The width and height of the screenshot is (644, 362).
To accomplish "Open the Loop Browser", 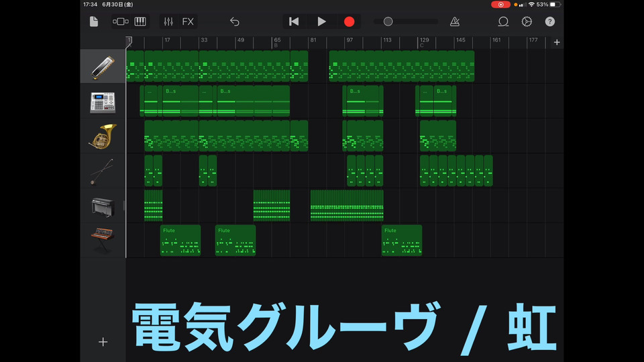I will click(x=503, y=21).
